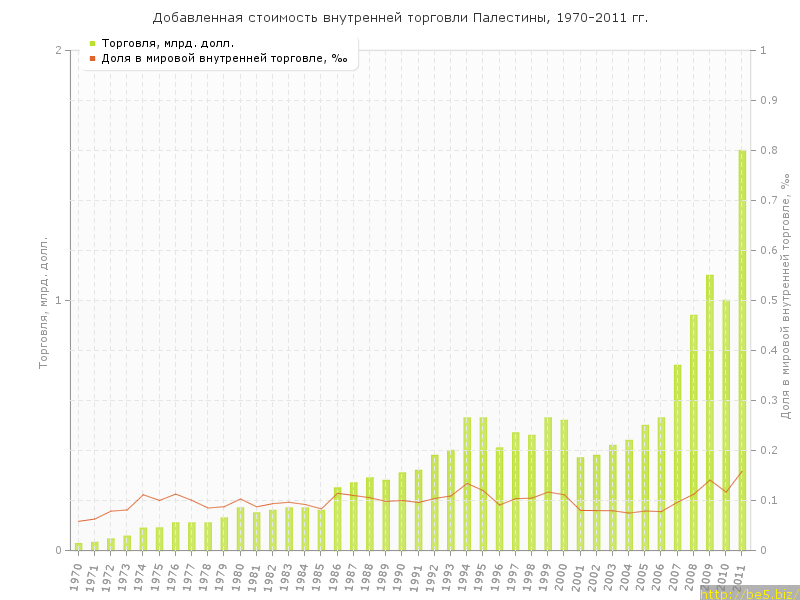
Task: Select the 1994 trade bar
Action: coord(467,483)
